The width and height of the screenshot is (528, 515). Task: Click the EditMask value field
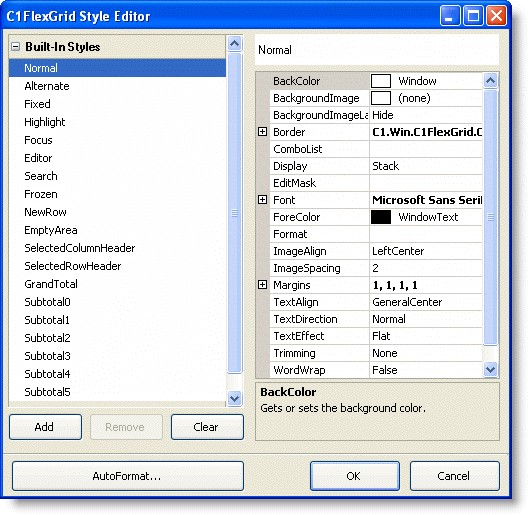(x=426, y=183)
